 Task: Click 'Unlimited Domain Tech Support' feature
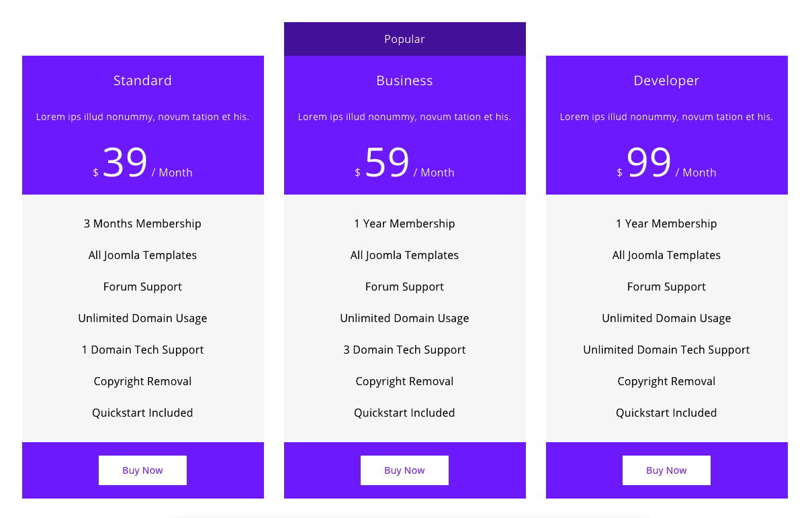pos(666,350)
